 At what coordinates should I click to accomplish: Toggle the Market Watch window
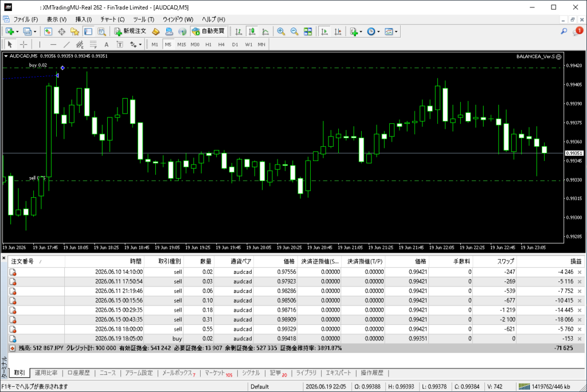(x=48, y=32)
